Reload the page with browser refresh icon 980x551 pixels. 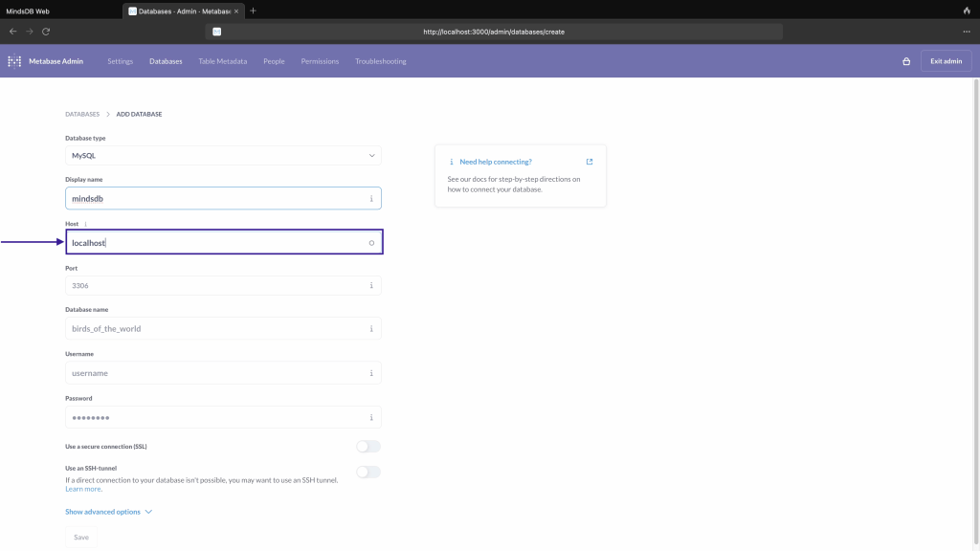[46, 32]
